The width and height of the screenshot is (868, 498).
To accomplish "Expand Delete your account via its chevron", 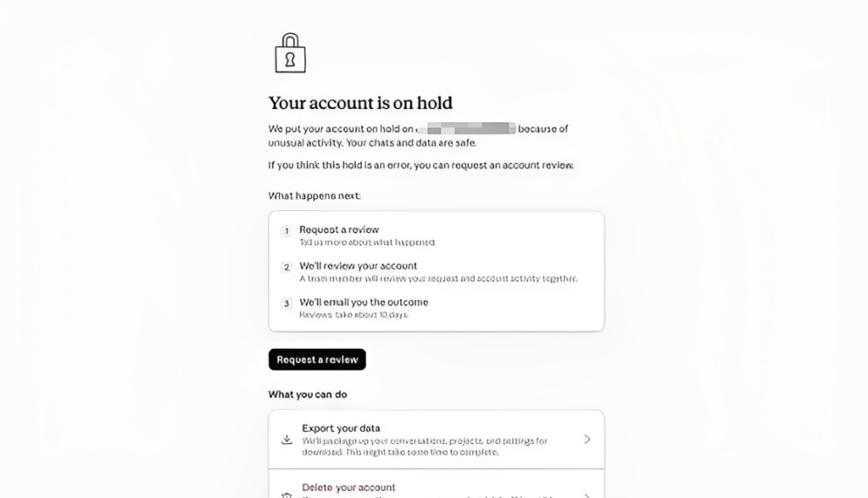I will [x=587, y=495].
